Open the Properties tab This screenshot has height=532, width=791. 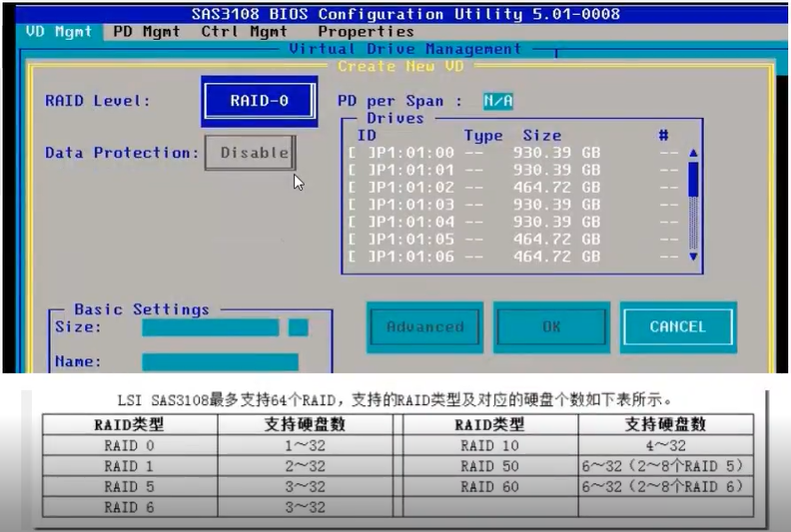(x=366, y=32)
